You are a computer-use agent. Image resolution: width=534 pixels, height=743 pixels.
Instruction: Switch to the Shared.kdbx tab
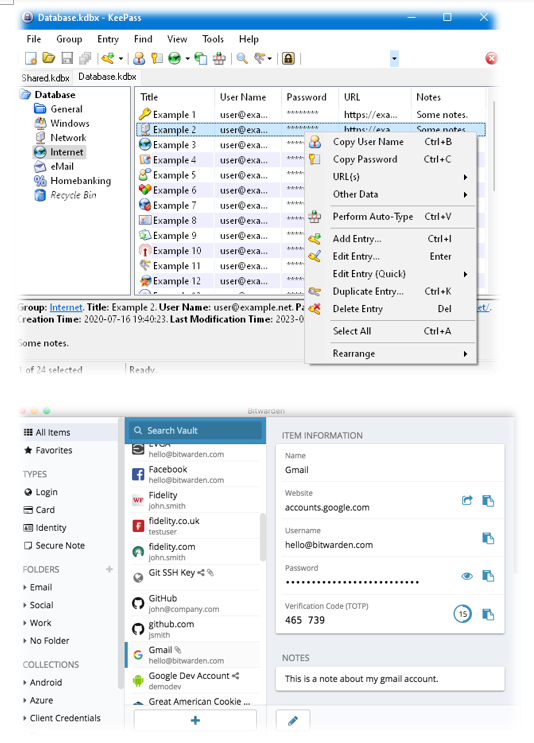pos(45,78)
